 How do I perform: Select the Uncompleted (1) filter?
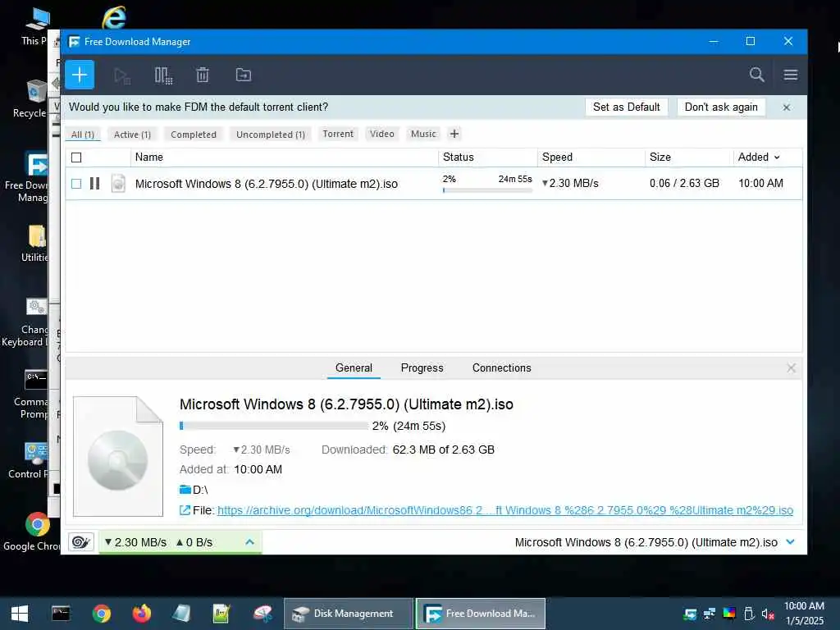pyautogui.click(x=271, y=135)
